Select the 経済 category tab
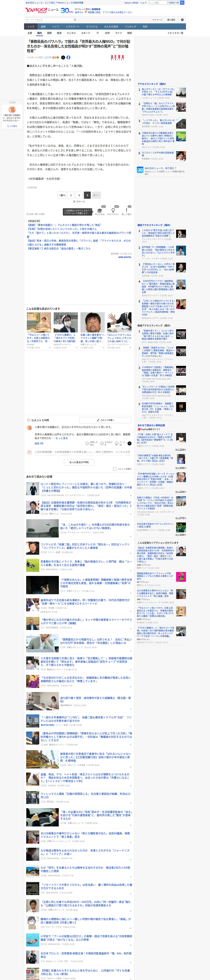 [x=59, y=33]
